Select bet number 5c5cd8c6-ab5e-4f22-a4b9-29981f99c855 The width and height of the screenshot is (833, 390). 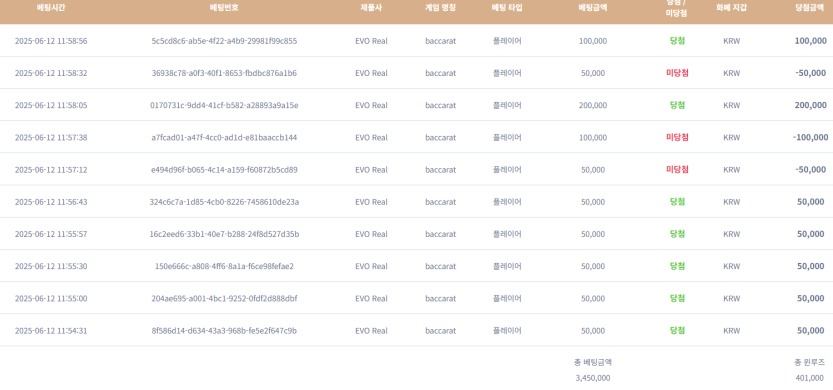point(224,41)
